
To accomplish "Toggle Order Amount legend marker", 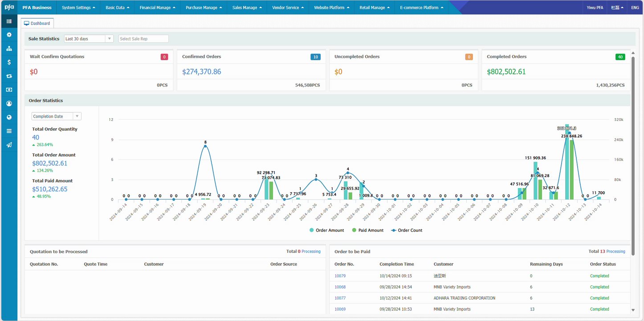I will 312,230.
